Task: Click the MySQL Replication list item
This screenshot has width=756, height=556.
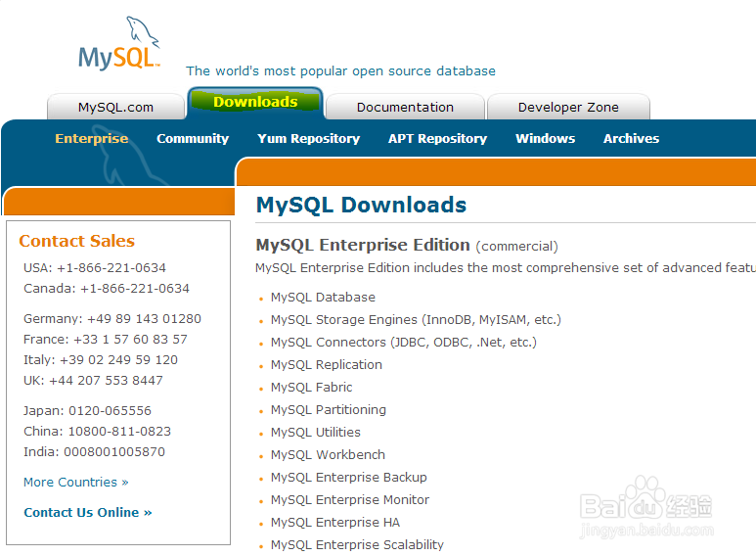Action: [x=327, y=365]
